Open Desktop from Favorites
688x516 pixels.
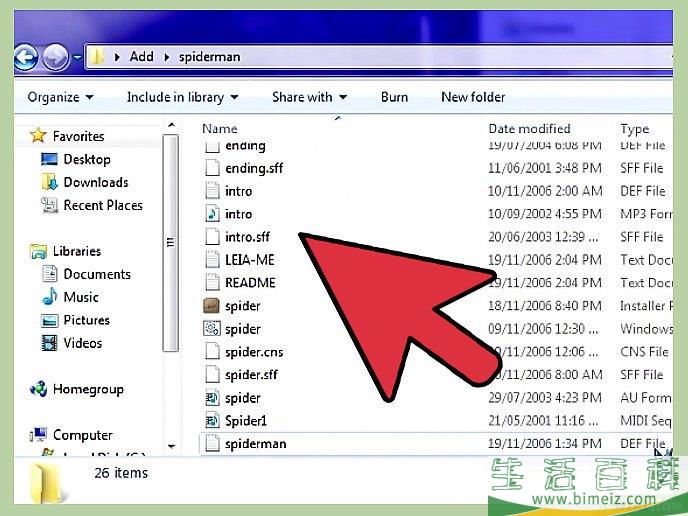pos(87,159)
